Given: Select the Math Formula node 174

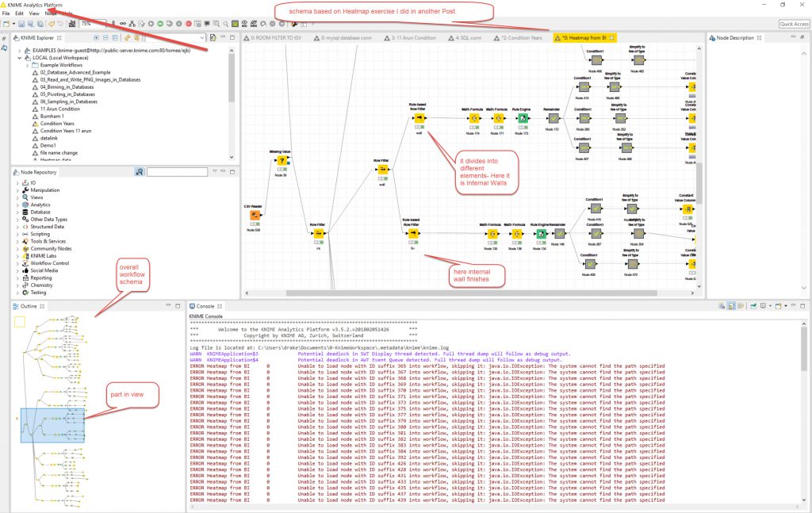Looking at the screenshot, I should 473,119.
